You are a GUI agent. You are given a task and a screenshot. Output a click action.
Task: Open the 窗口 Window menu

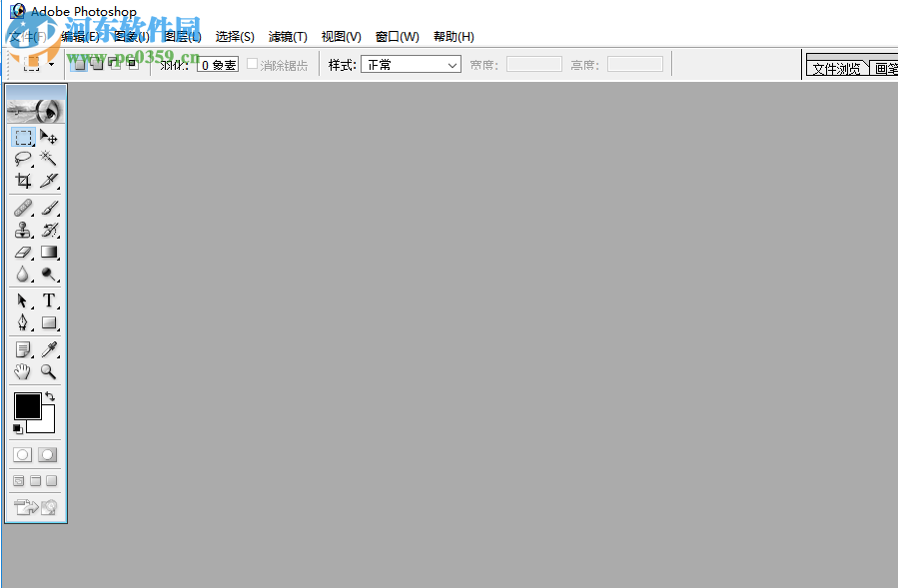pos(397,36)
